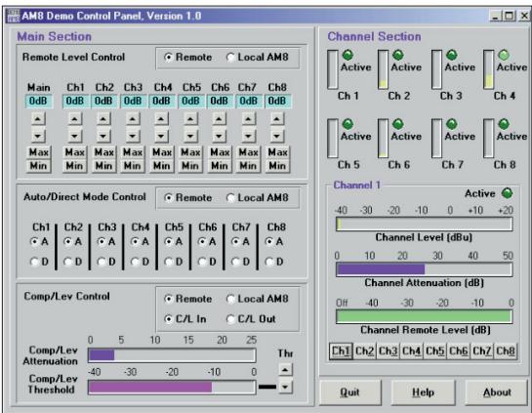This screenshot has height=413, width=532.
Task: Raise Ch8 remote level with up arrow
Action: [x=277, y=119]
